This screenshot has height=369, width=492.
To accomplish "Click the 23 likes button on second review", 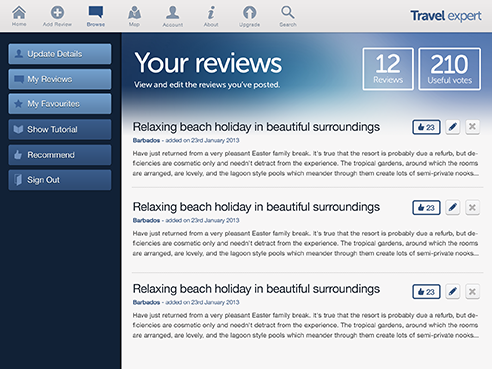I will 426,208.
